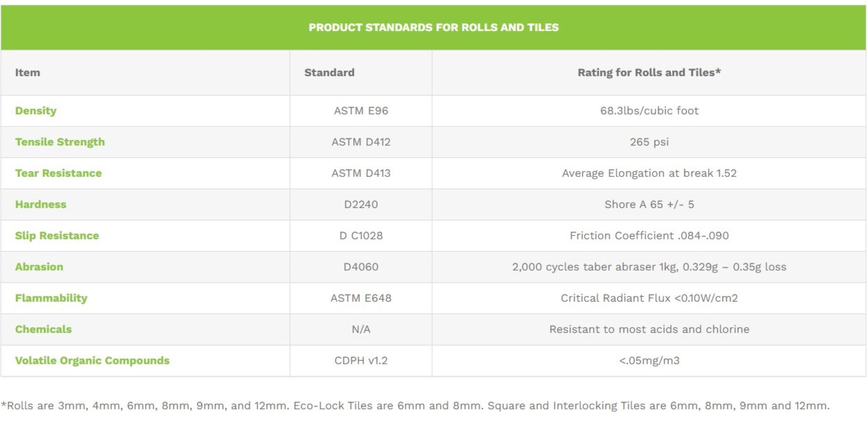This screenshot has width=868, height=424.
Task: Click the Abrasion item label
Action: [x=39, y=267]
